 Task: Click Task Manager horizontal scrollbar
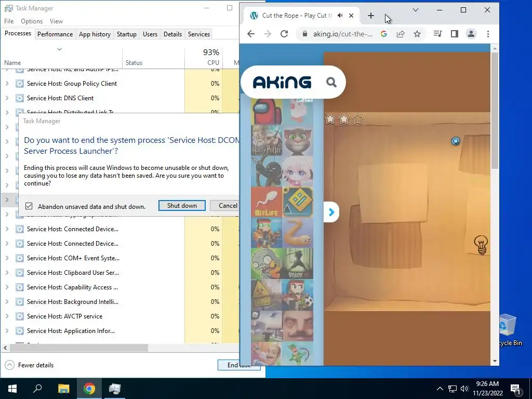click(79, 348)
